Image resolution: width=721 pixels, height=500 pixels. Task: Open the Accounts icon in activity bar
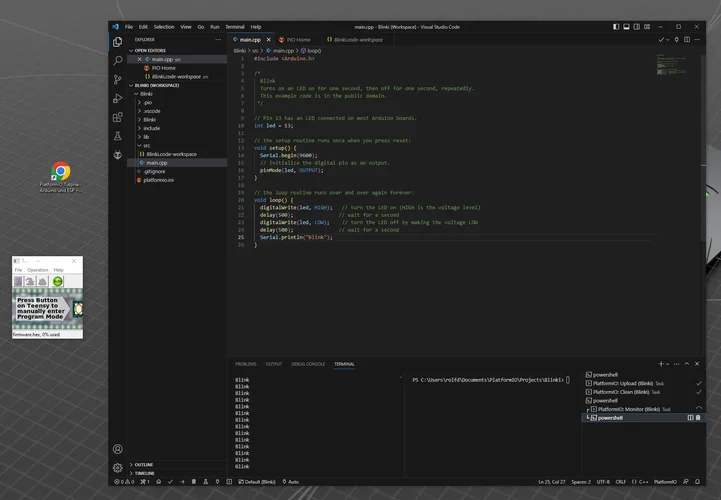coord(117,449)
